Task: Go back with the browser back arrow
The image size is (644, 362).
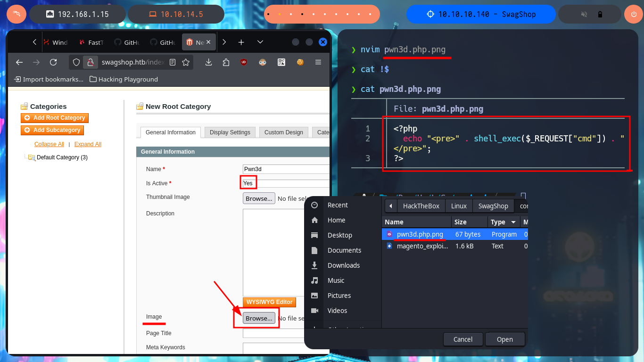Action: (x=19, y=62)
